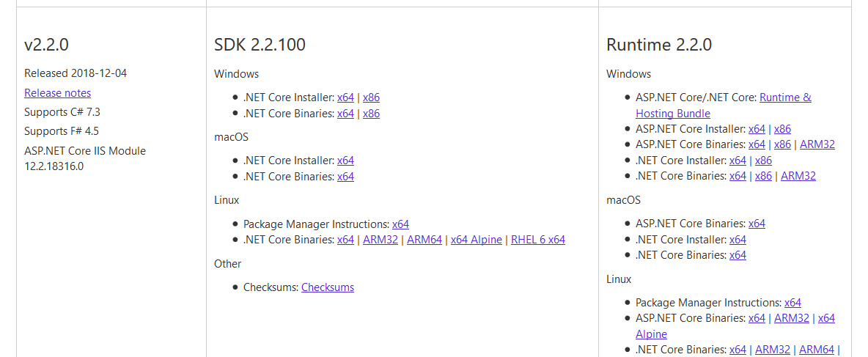Download SDK Linux .NET Core Binaries ARM64
Image resolution: width=868 pixels, height=357 pixels.
[x=424, y=240]
